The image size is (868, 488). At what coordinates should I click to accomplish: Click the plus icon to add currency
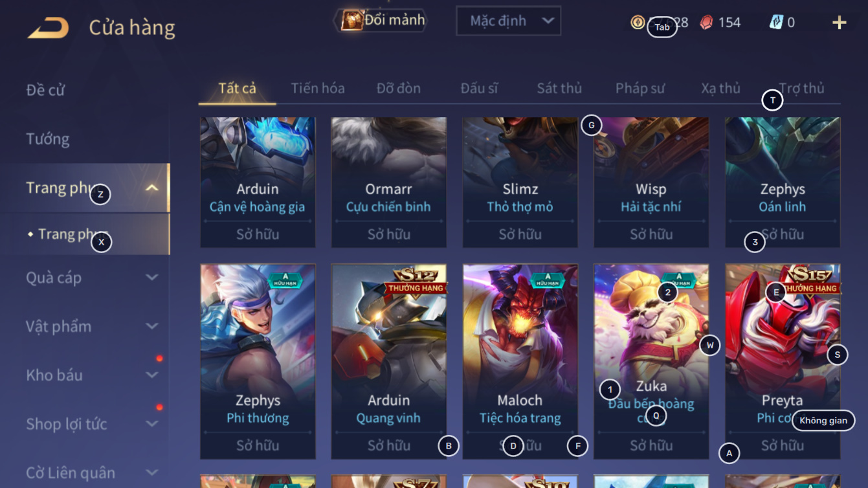pos(839,23)
